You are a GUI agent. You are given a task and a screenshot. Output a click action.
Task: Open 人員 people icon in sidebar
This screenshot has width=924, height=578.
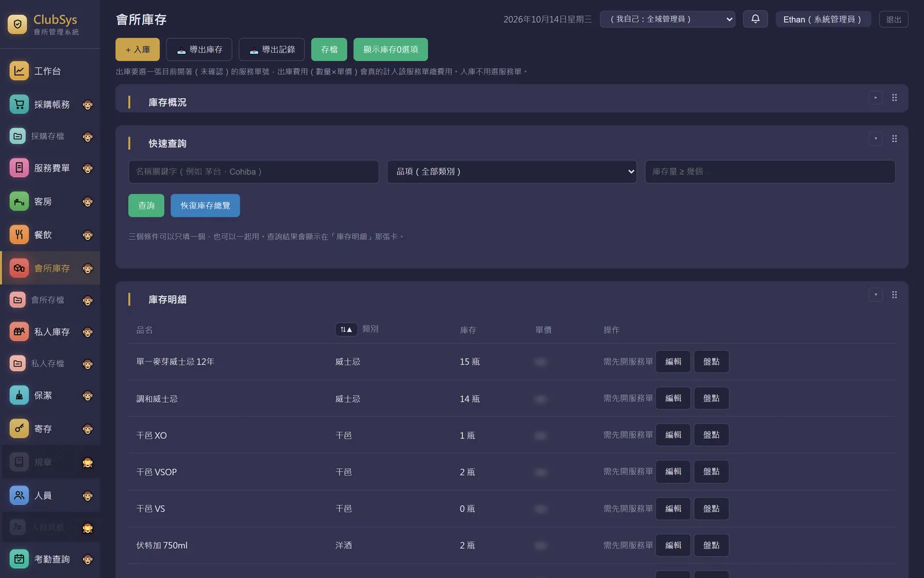[x=19, y=495]
